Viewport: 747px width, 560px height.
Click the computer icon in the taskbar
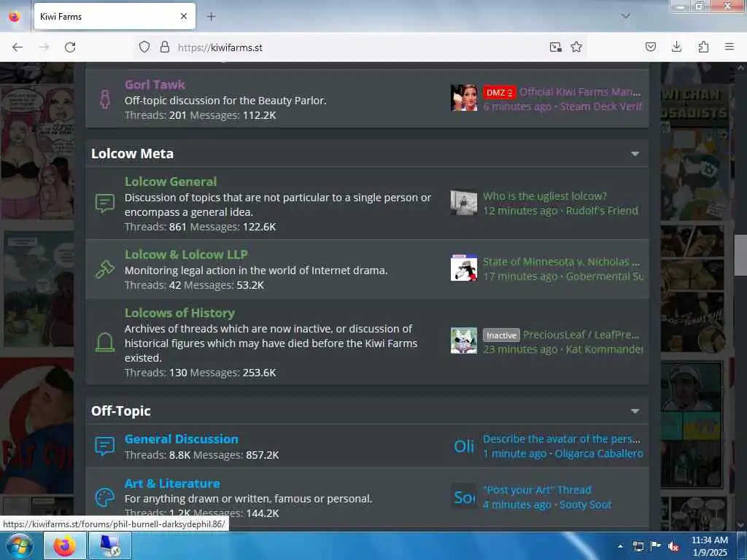tap(109, 546)
